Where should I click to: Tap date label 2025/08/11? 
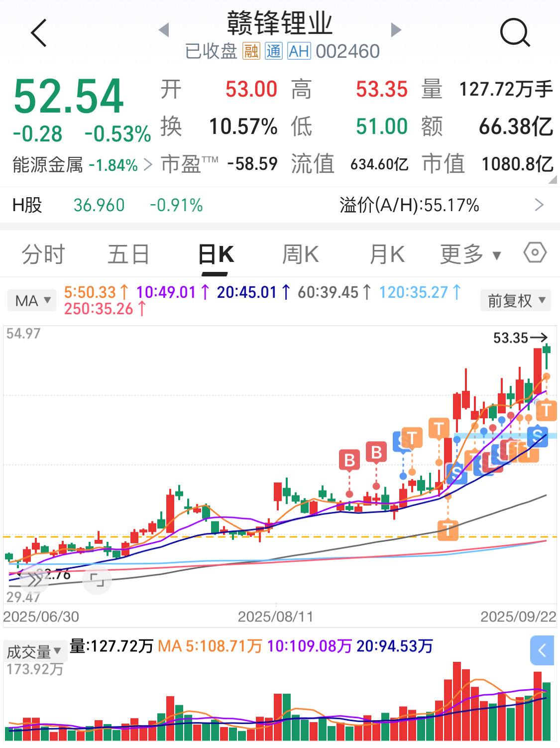[276, 617]
